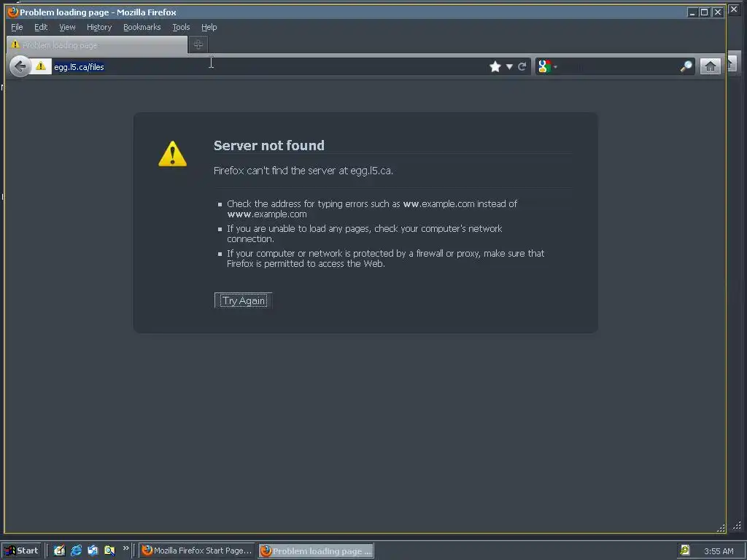Click the magnifying glass search icon
The image size is (747, 560).
point(686,66)
